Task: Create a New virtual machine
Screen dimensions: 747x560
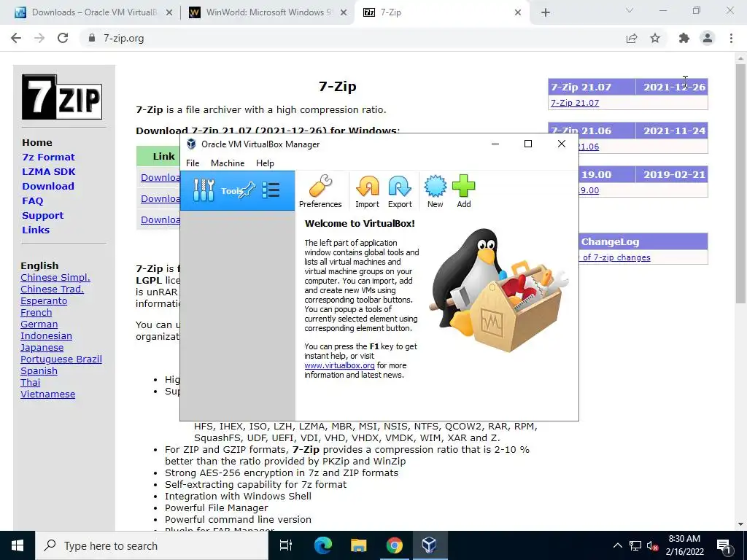Action: (435, 192)
